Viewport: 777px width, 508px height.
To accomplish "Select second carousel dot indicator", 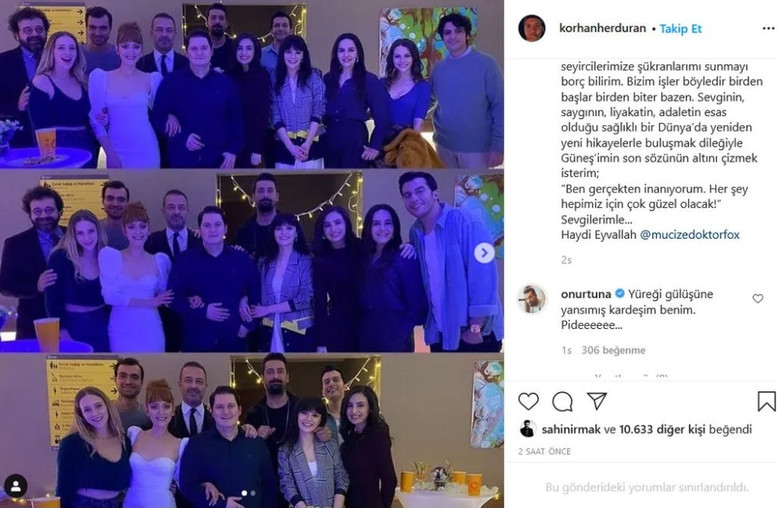I will [253, 493].
